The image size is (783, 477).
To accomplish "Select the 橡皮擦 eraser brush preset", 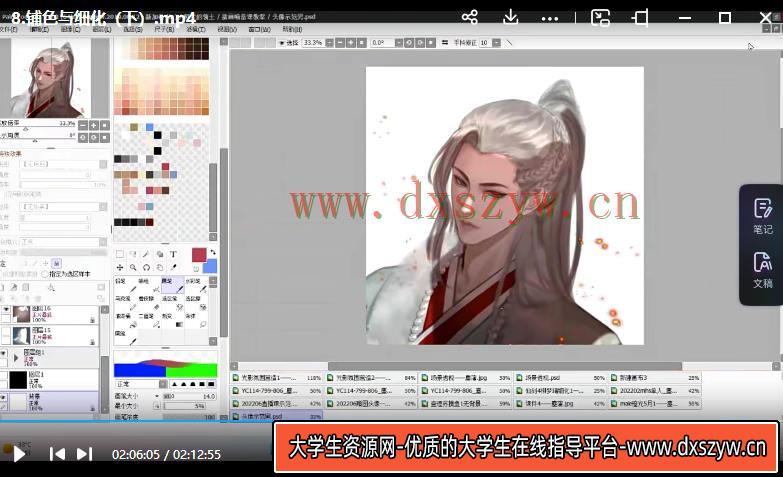I will [x=149, y=303].
